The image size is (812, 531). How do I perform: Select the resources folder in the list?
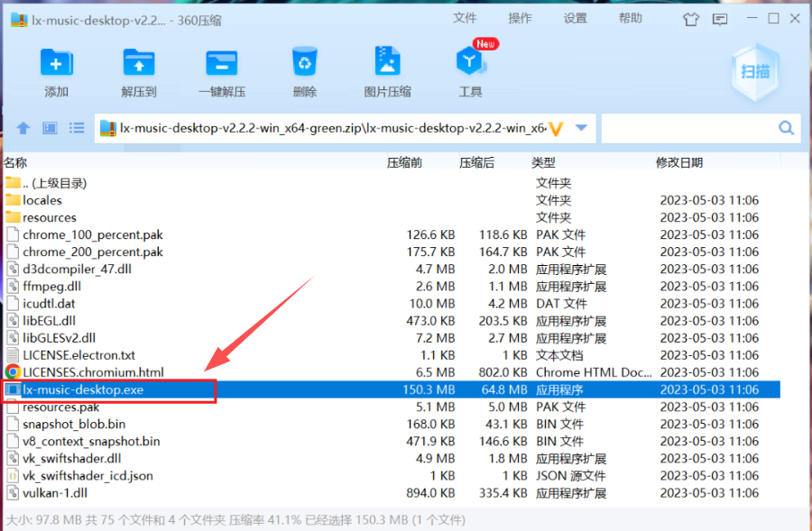click(49, 217)
